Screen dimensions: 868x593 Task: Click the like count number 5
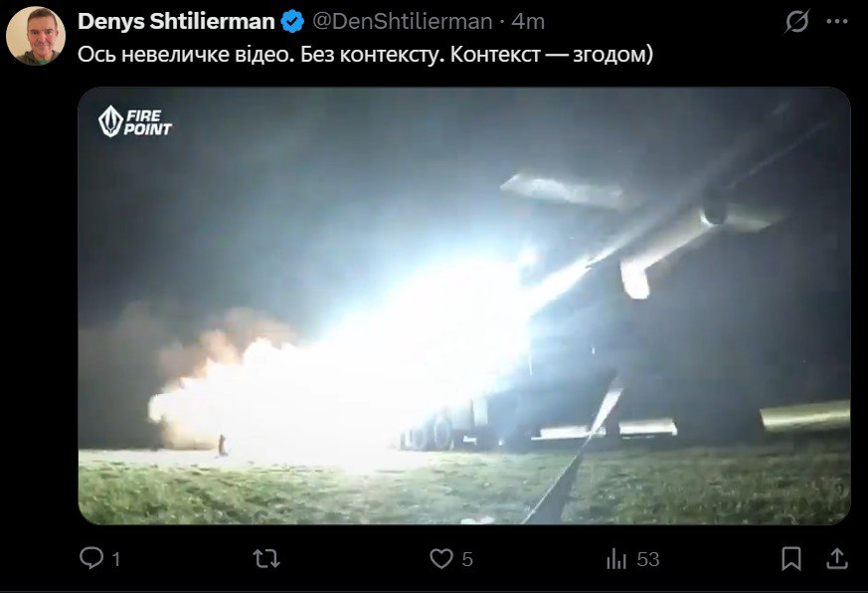pyautogui.click(x=467, y=559)
